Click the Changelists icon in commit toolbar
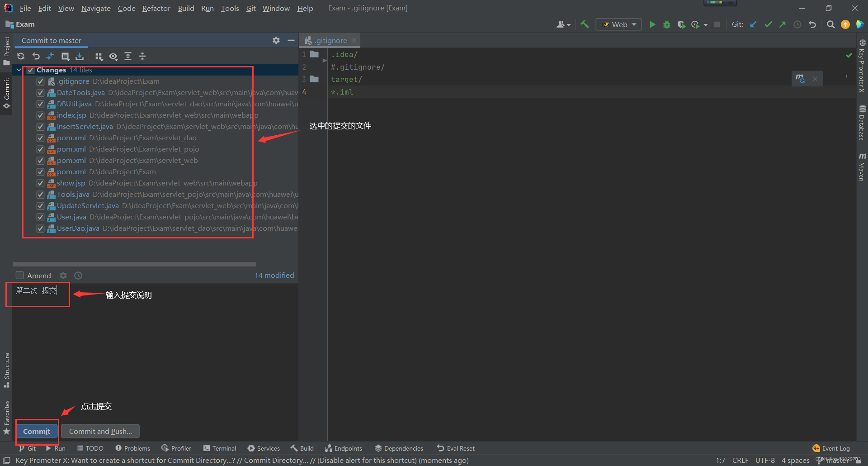The width and height of the screenshot is (868, 466). [x=65, y=56]
